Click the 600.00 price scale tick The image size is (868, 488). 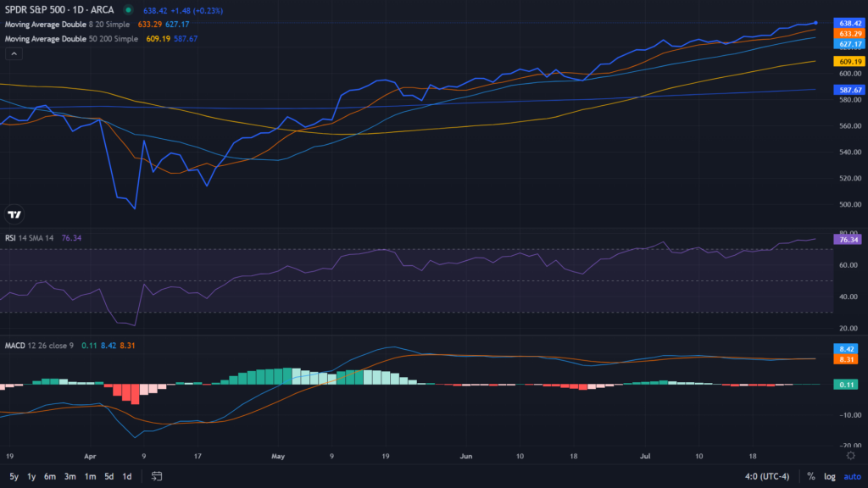(850, 74)
